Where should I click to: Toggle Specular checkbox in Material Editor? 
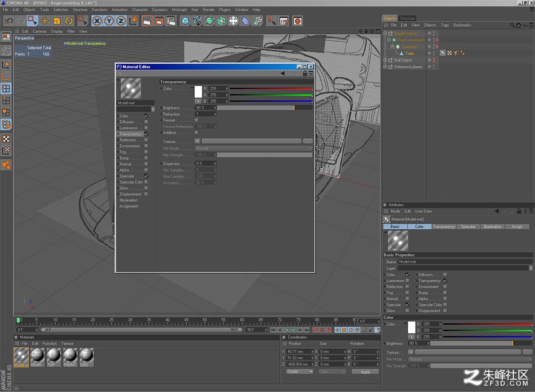(x=147, y=176)
